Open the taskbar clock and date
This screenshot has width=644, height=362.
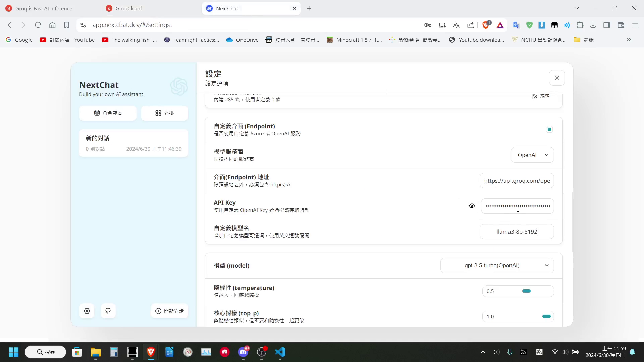605,352
